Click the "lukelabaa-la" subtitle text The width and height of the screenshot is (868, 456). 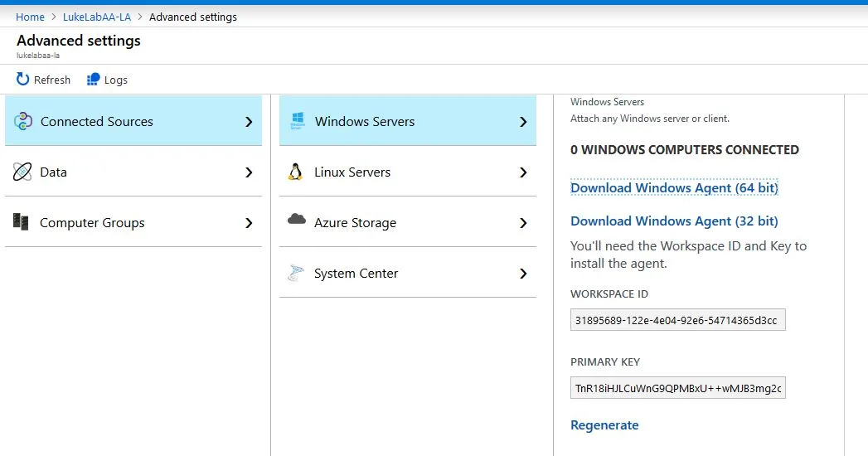pyautogui.click(x=37, y=56)
